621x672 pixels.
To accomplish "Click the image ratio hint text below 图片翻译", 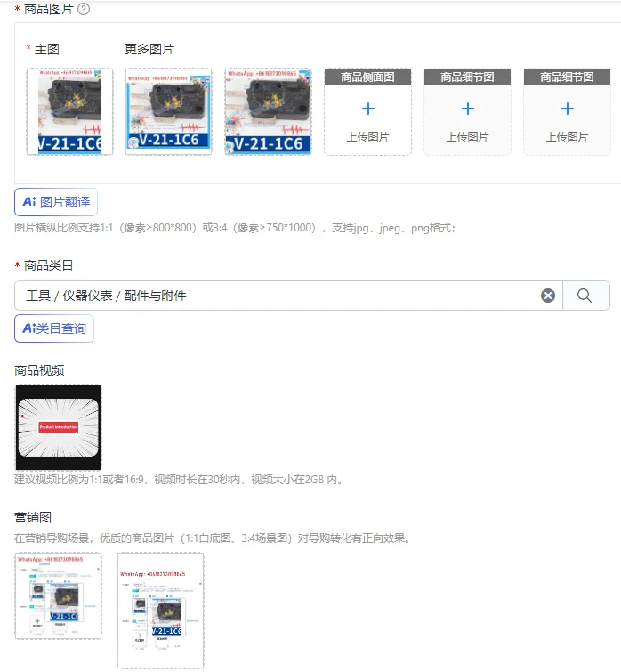I will tap(235, 228).
